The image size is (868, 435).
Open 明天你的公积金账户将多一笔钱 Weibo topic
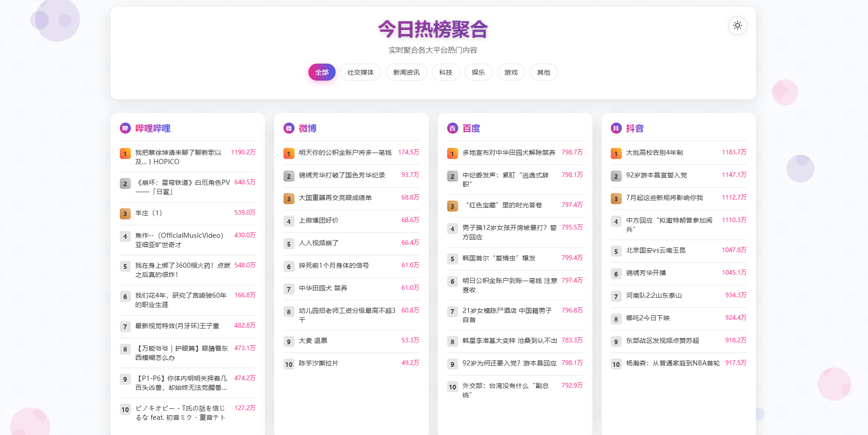[345, 153]
